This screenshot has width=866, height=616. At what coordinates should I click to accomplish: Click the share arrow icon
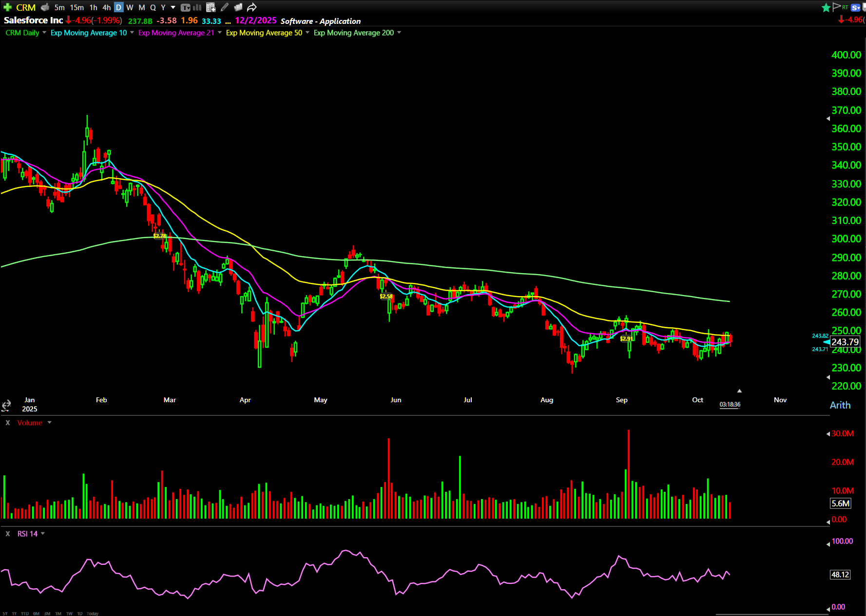[x=251, y=7]
